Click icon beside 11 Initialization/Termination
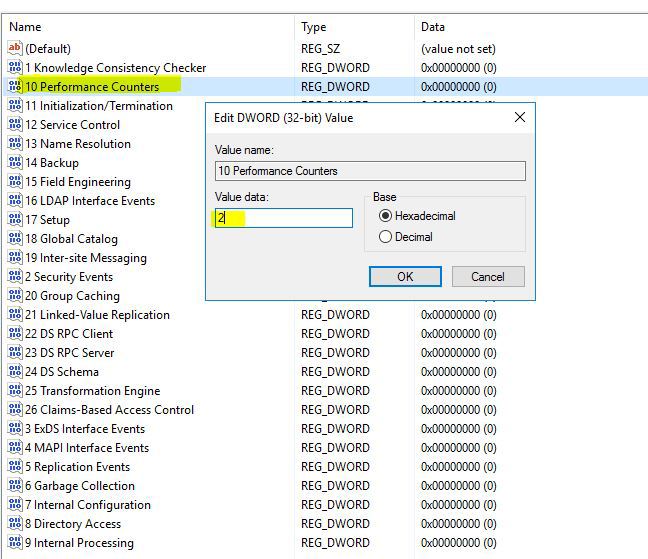The height and width of the screenshot is (559, 648). [14, 105]
